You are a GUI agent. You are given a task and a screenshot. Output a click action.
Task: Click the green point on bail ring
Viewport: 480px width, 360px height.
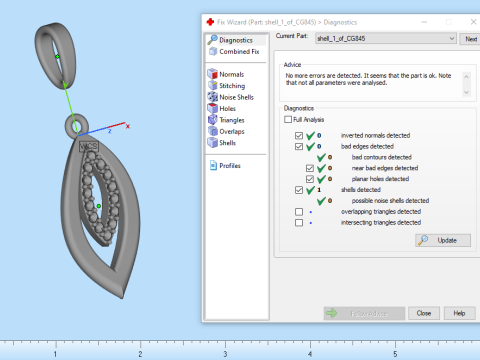click(57, 57)
